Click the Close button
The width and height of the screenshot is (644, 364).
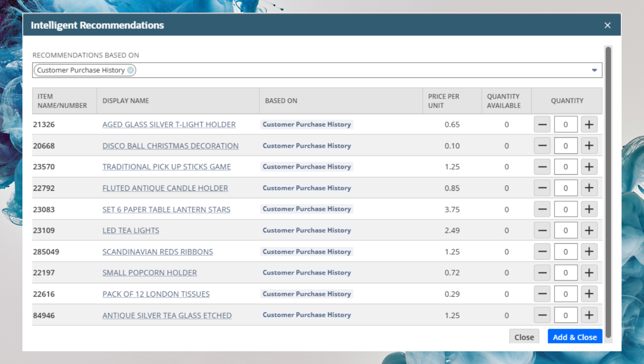(524, 337)
